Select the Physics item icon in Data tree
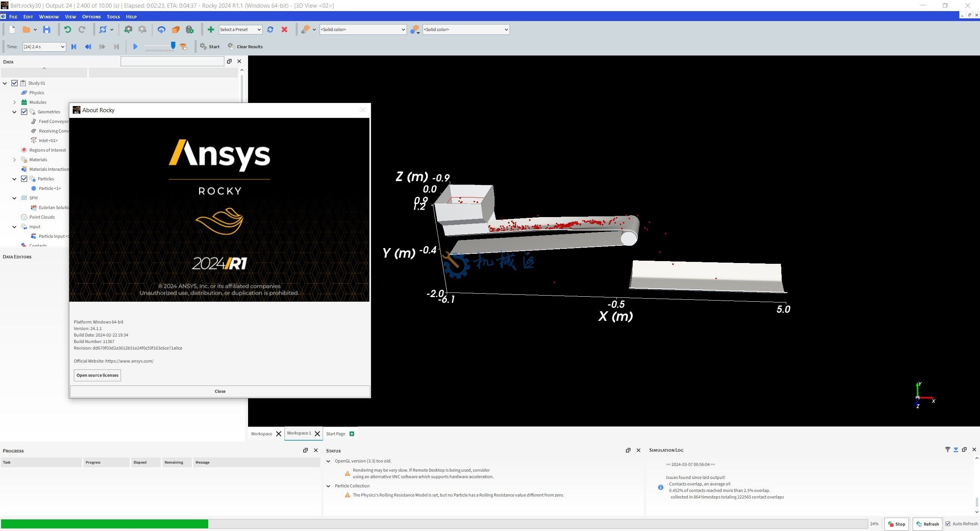This screenshot has width=980, height=531. [x=24, y=92]
